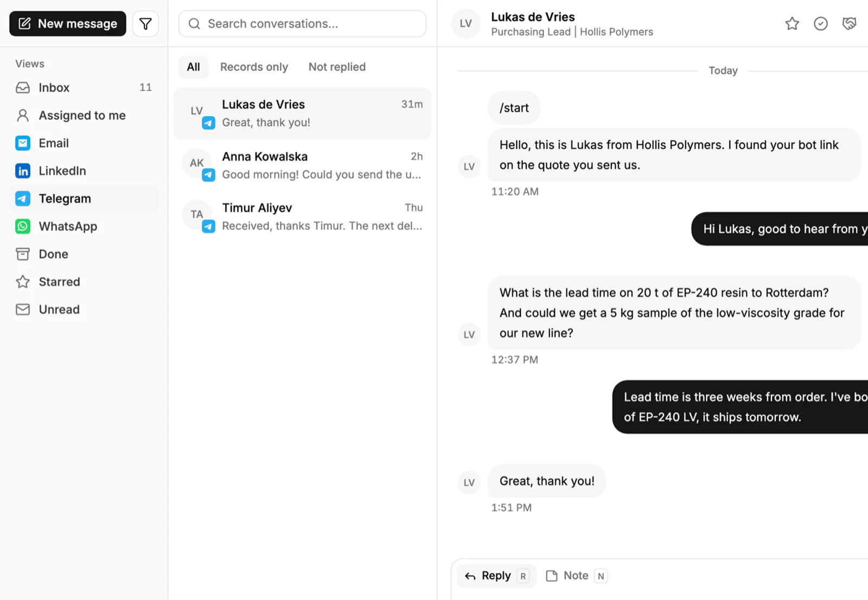Click the 'Great, thank you!' chat bubble
Screen dimensions: 868x600
tap(547, 481)
